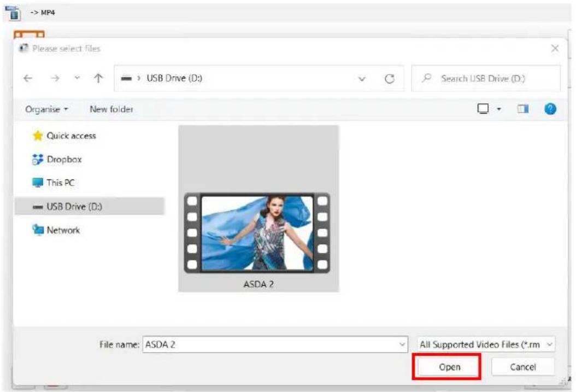Click the Open button
The width and height of the screenshot is (576, 392).
(449, 367)
